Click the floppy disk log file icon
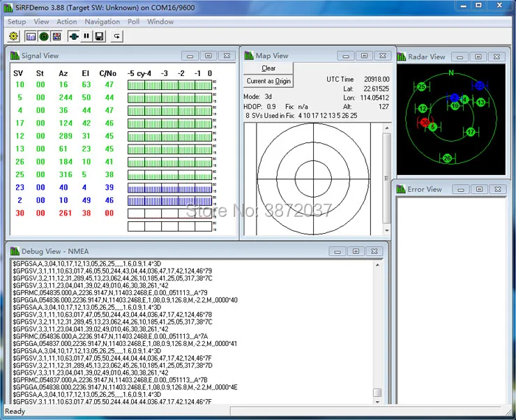The height and width of the screenshot is (420, 516). tap(100, 36)
